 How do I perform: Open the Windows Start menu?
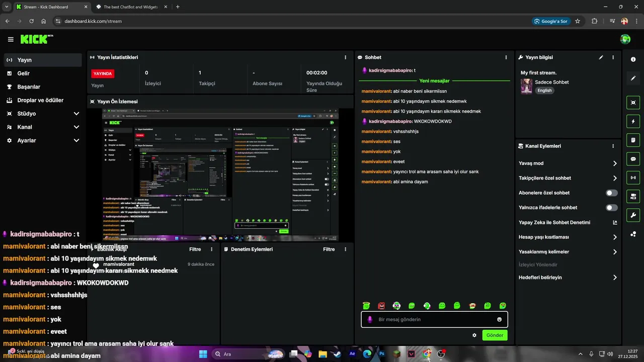[203, 354]
